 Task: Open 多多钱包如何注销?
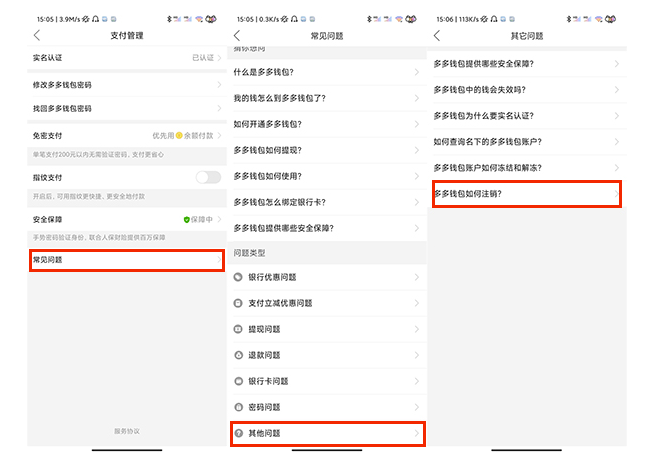click(x=526, y=194)
